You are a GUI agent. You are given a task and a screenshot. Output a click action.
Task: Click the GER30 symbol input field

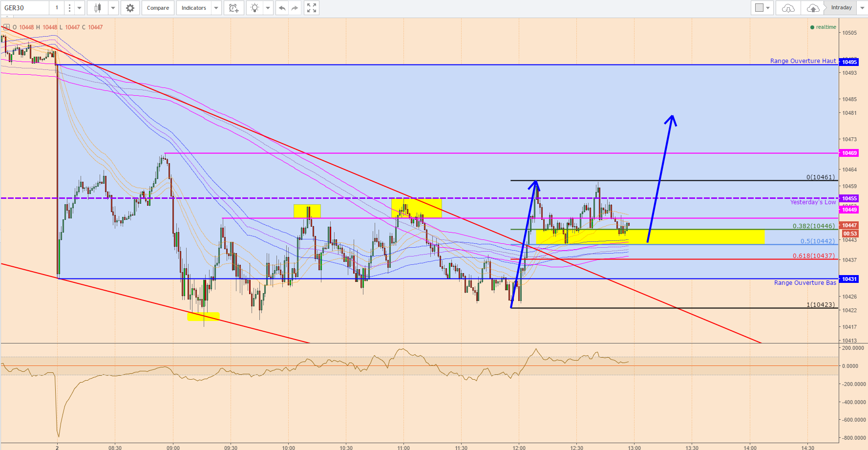[24, 8]
